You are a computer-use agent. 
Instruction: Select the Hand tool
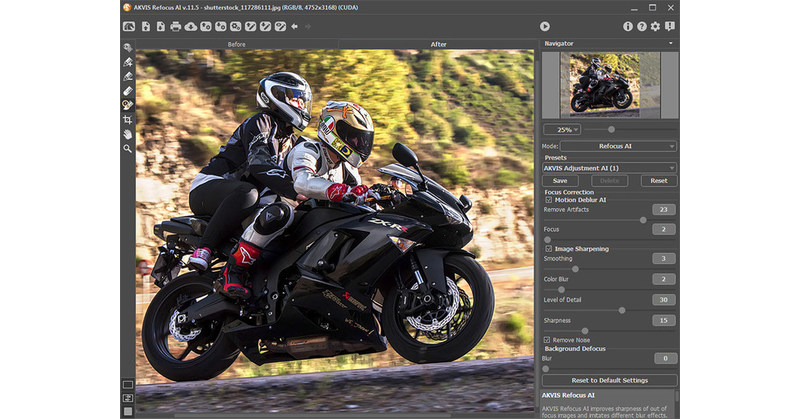click(128, 133)
